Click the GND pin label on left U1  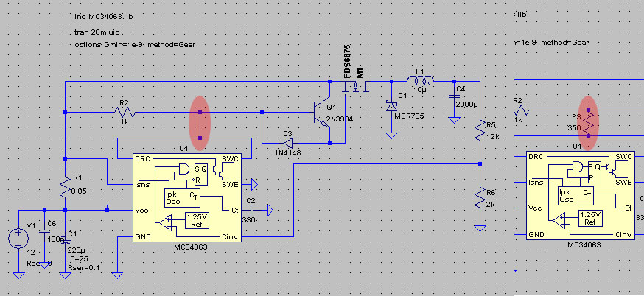142,237
